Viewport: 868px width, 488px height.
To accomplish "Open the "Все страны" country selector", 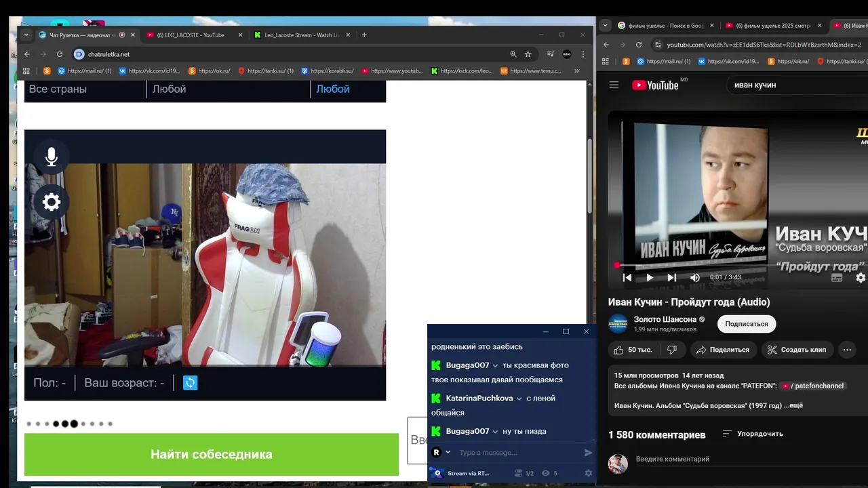I will click(85, 89).
